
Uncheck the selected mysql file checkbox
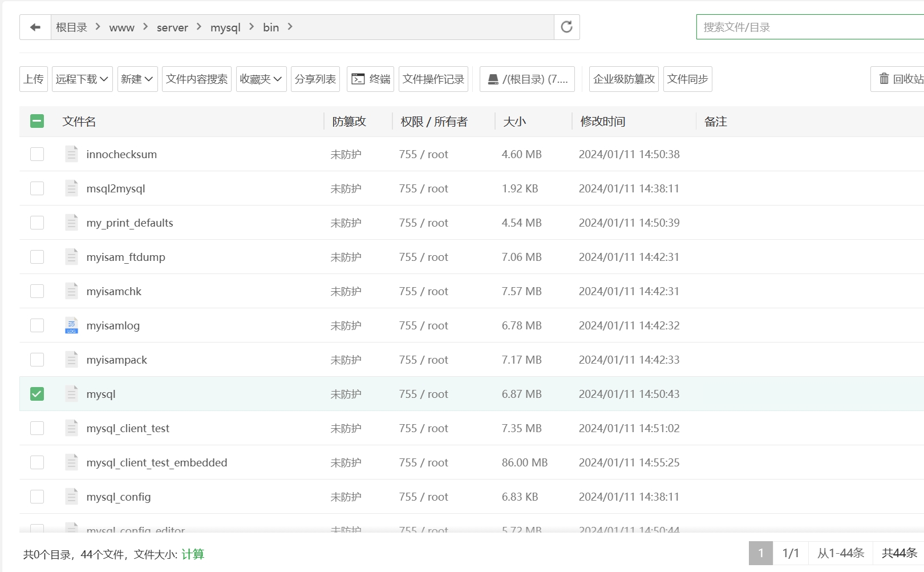37,394
